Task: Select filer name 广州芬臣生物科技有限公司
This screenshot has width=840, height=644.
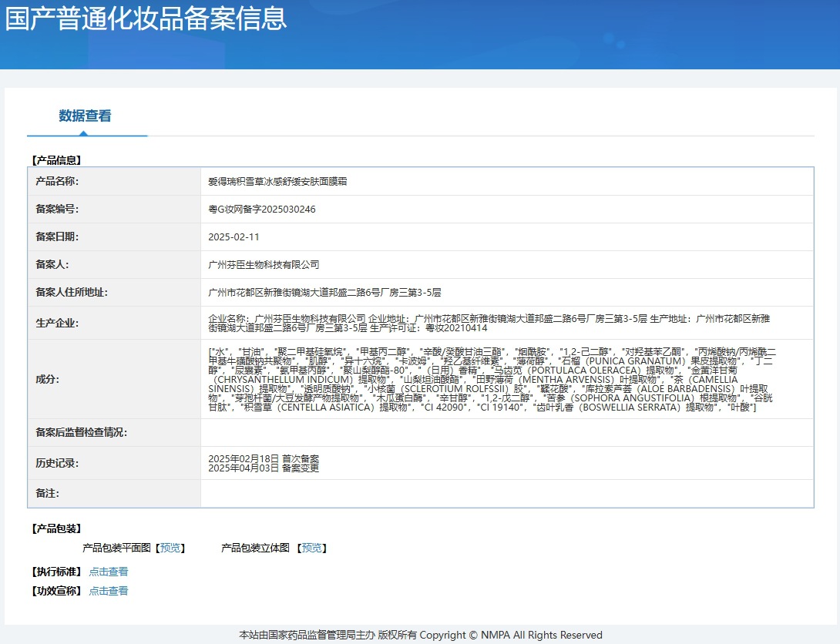Action: pyautogui.click(x=264, y=264)
